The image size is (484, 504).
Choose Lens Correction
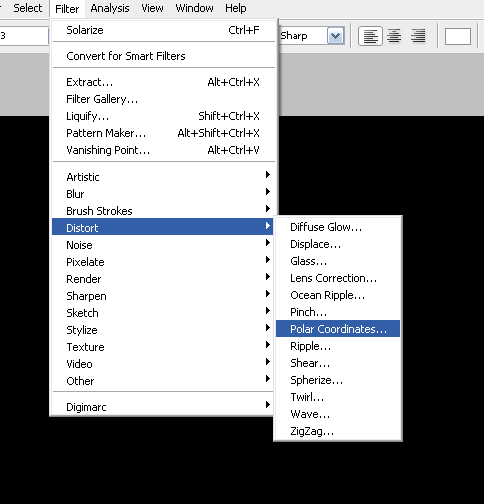(x=338, y=278)
